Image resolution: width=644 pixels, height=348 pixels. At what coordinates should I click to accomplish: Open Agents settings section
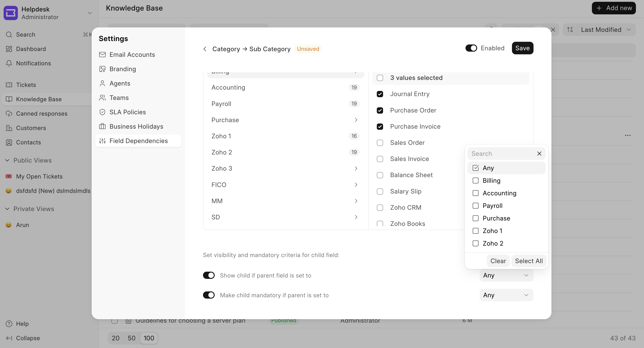[x=120, y=83]
